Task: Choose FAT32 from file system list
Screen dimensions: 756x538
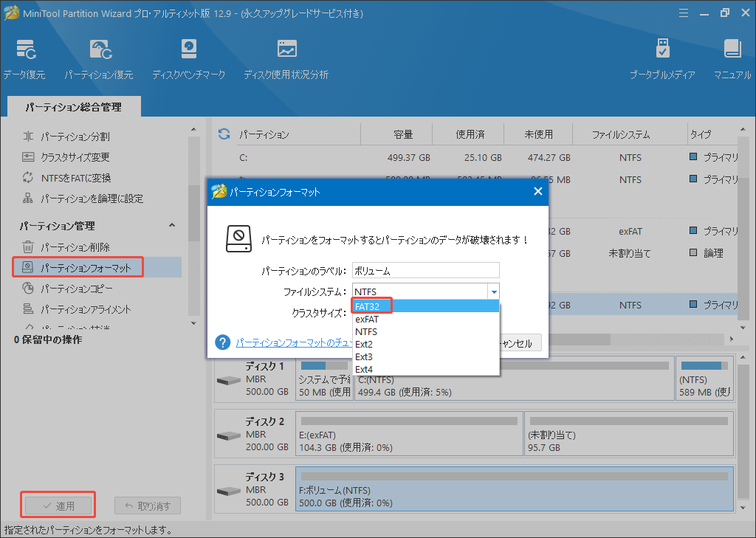Action: [x=426, y=306]
